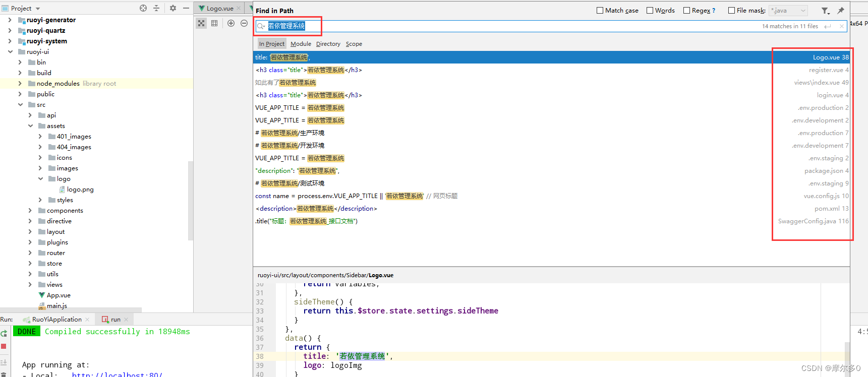The image size is (868, 377).
Task: Hide the Project panel with minus icon
Action: (186, 8)
